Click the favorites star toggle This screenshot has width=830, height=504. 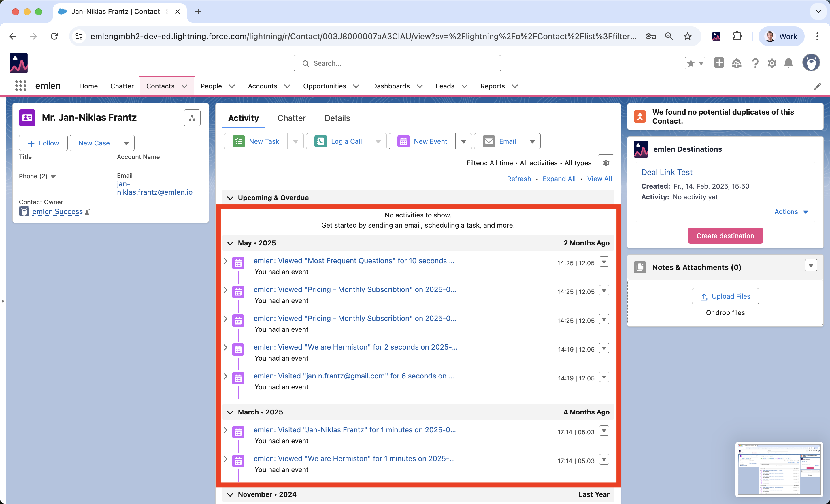point(691,63)
